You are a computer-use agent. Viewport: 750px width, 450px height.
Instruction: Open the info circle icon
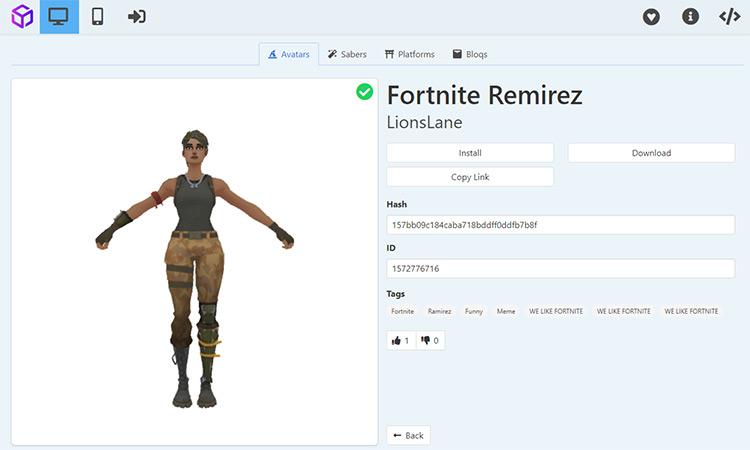(x=690, y=17)
